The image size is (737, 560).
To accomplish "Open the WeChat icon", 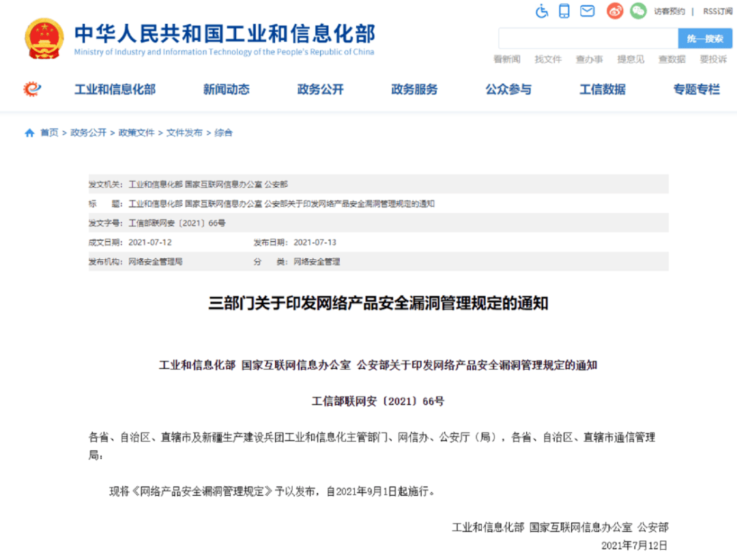I will (x=638, y=11).
